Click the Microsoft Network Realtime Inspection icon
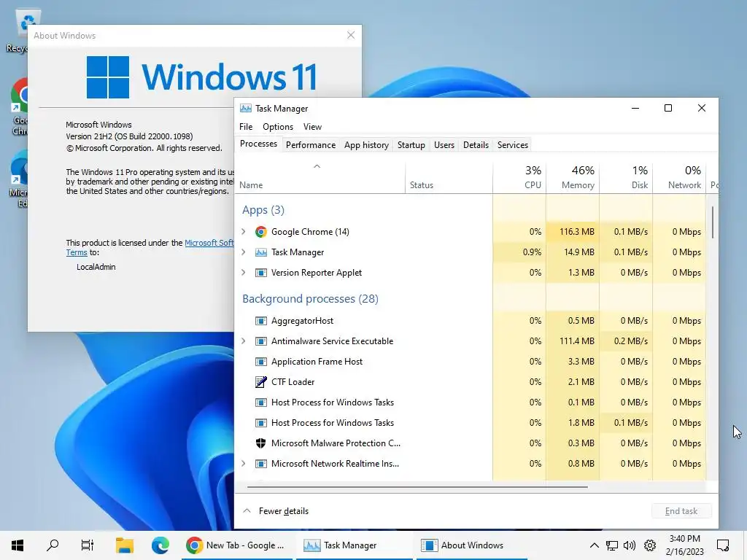The width and height of the screenshot is (747, 560). tap(260, 464)
